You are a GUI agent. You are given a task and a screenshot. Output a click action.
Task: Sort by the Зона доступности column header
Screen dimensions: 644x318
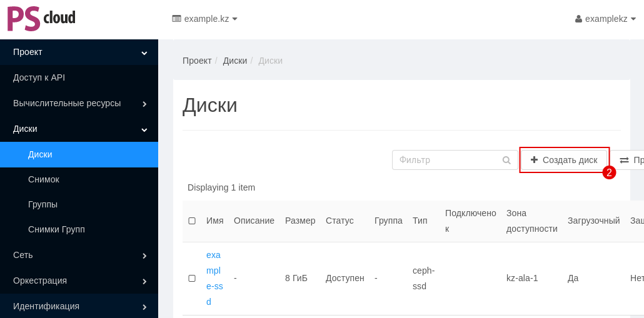pos(532,221)
